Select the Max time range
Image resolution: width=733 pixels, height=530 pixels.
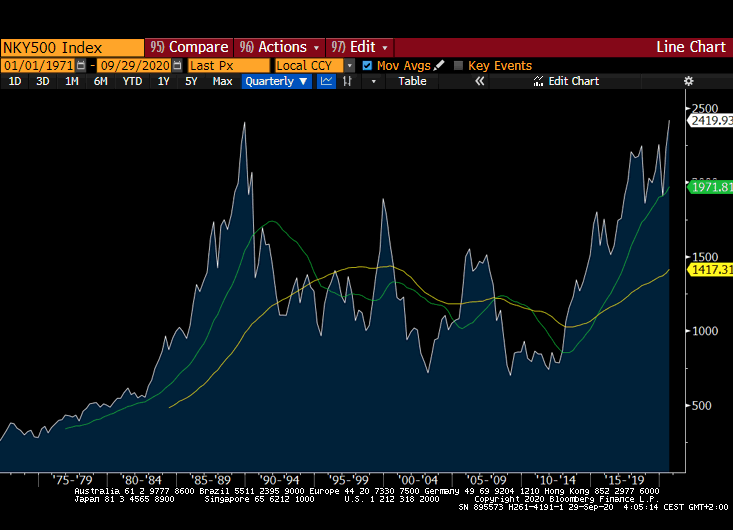point(222,81)
